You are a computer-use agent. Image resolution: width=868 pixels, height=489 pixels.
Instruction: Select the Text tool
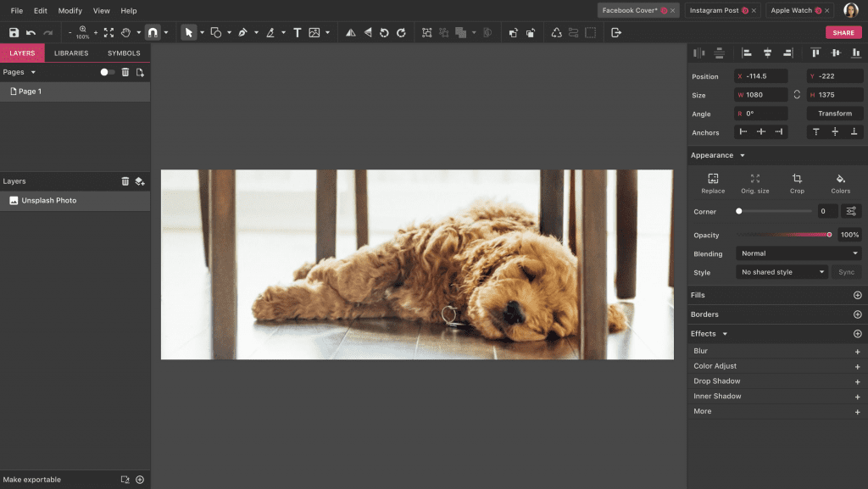tap(298, 32)
